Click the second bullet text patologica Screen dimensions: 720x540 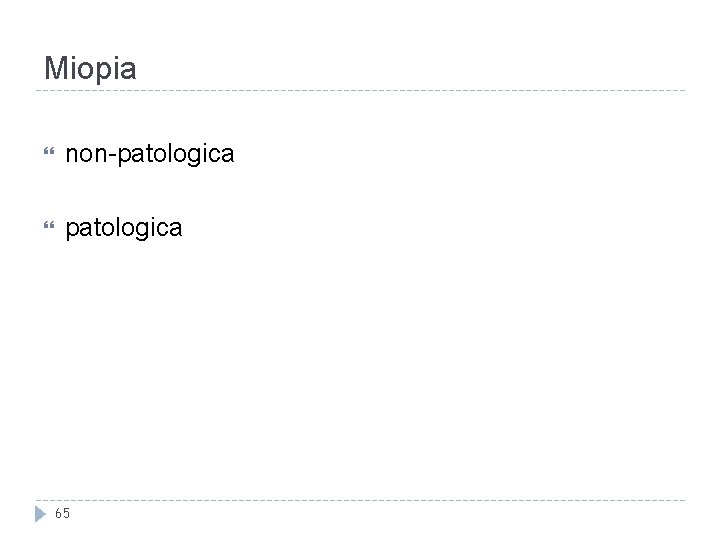[124, 228]
